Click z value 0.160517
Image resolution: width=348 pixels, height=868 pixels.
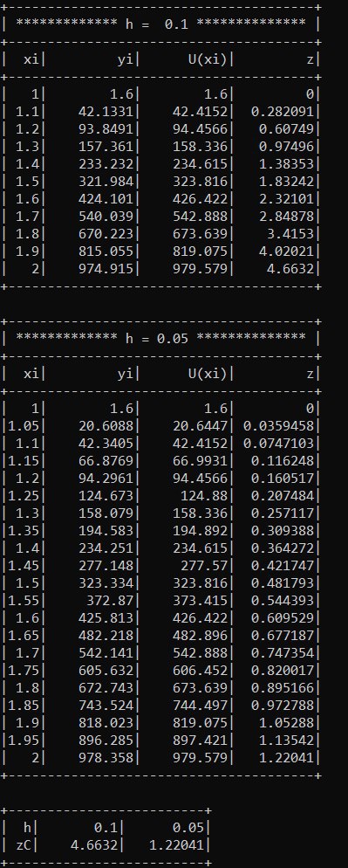[283, 479]
